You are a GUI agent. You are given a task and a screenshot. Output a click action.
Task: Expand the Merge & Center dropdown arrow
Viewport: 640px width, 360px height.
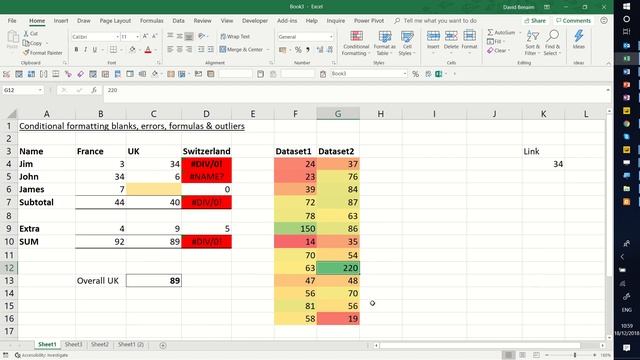[268, 49]
